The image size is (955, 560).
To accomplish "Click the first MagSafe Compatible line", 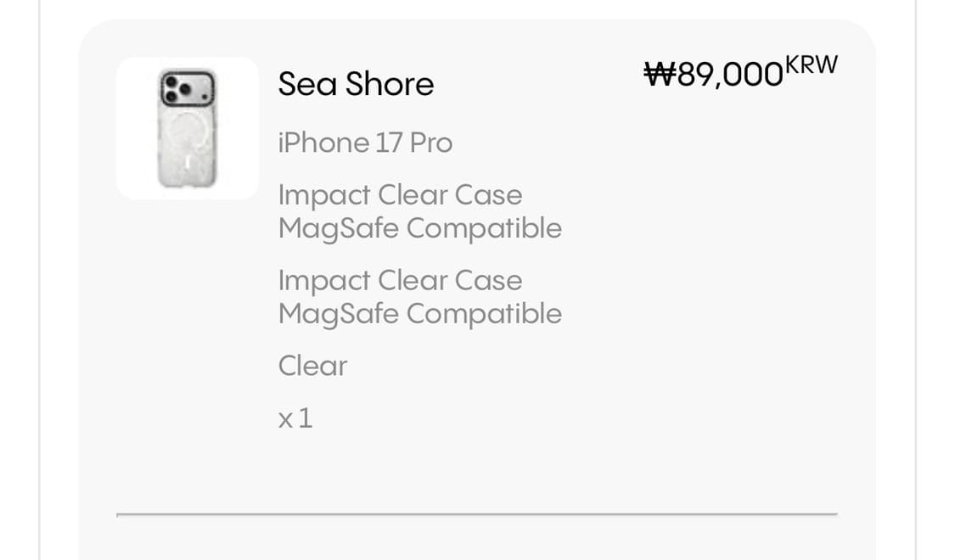I will tap(419, 228).
